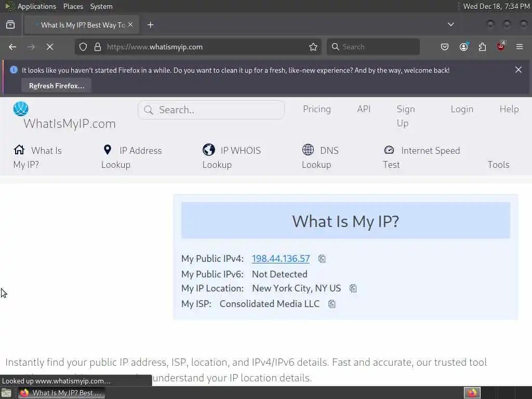Click the clock showing Wed Dec 18
Image resolution: width=532 pixels, height=399 pixels.
[x=496, y=6]
